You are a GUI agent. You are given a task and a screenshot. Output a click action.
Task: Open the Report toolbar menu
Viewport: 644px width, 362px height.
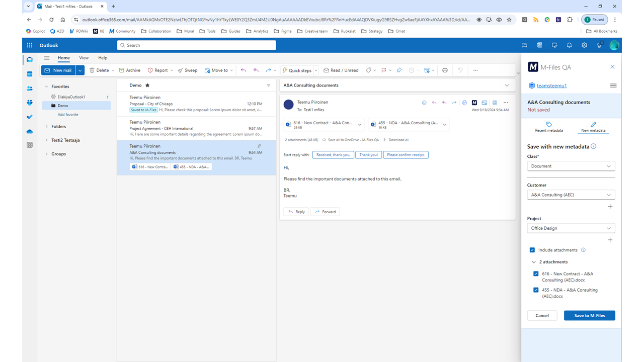coord(160,70)
